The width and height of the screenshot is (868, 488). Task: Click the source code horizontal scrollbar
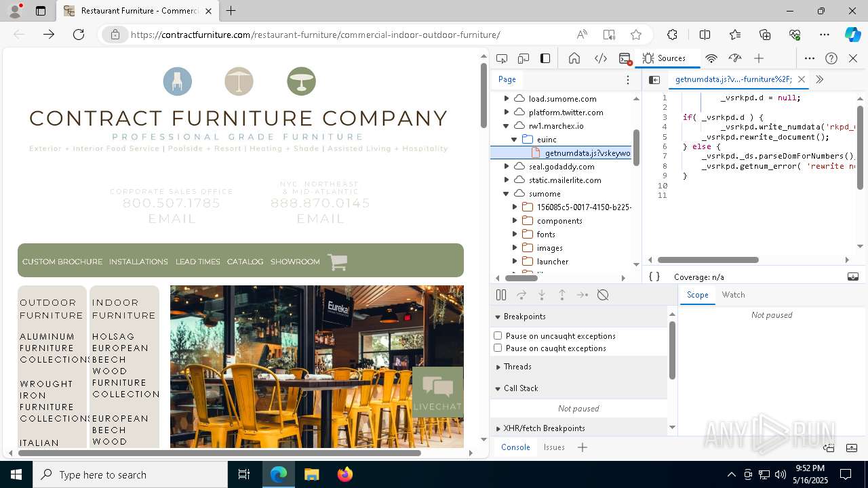point(708,260)
